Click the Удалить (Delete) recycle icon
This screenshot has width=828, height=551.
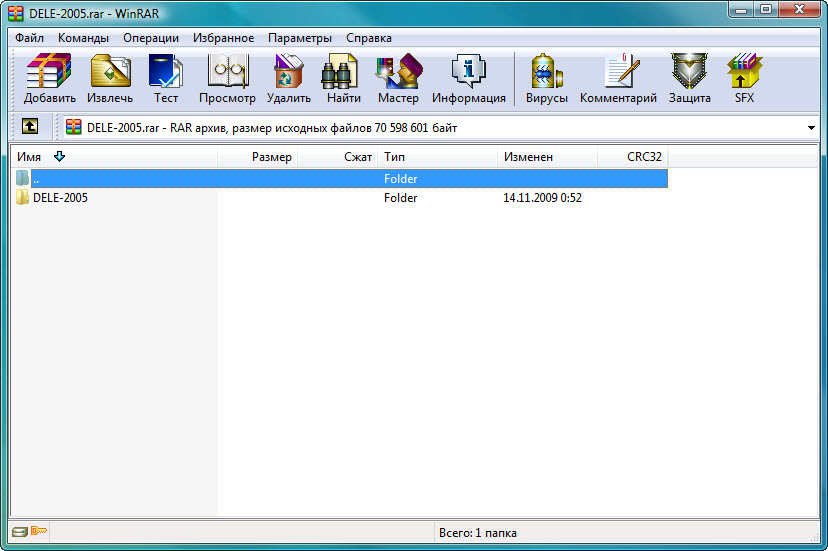(x=288, y=71)
